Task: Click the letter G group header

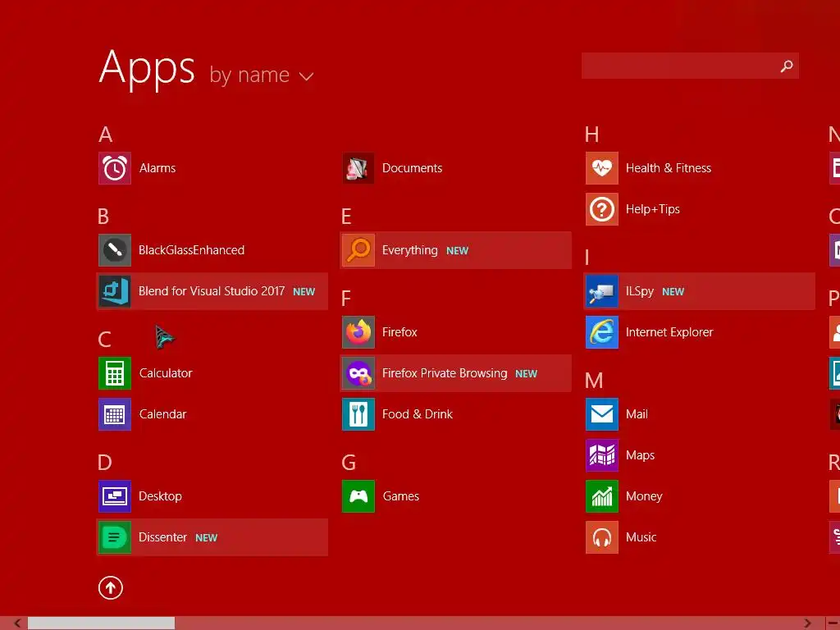Action: pos(349,463)
